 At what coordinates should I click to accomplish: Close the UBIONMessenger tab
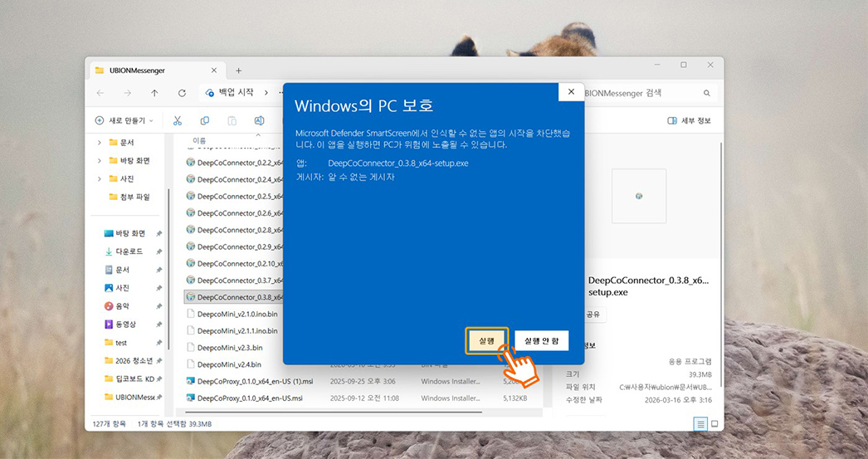click(214, 71)
